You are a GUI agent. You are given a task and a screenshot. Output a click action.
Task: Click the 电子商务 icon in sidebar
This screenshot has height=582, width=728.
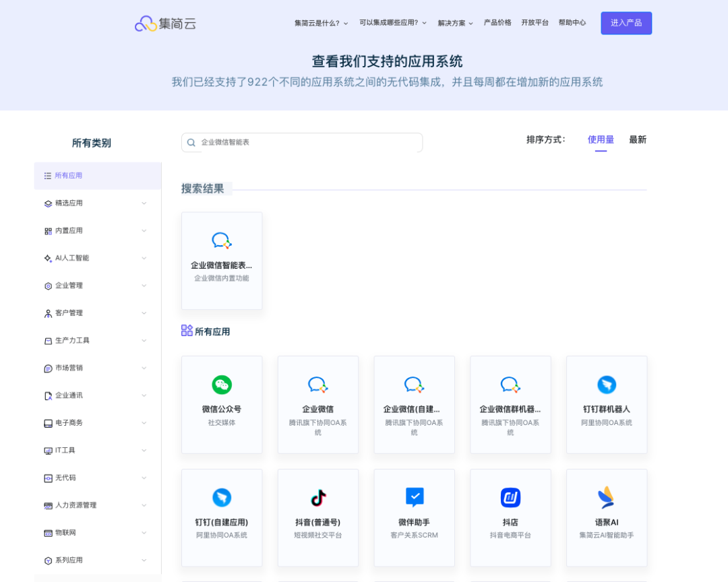point(48,423)
